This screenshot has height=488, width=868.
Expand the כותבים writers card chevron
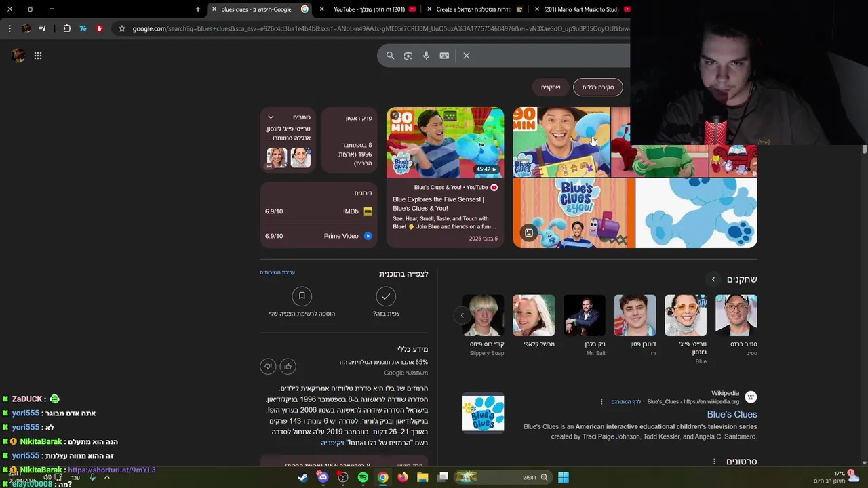[271, 117]
